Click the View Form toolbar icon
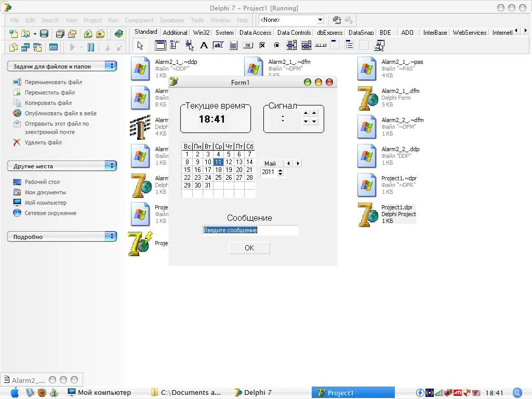 [x=25, y=47]
